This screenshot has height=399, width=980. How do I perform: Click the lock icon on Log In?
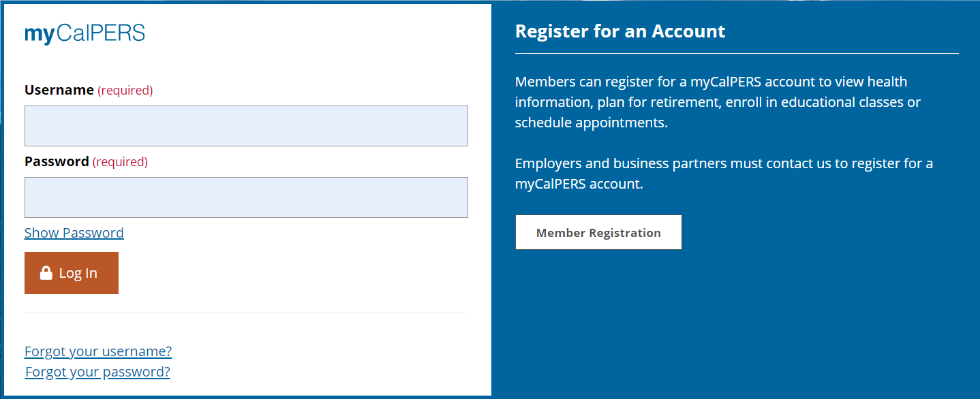coord(46,273)
